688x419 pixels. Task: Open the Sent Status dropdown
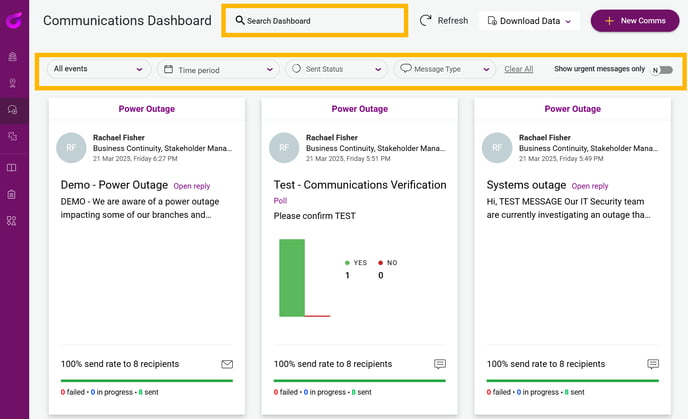[x=337, y=69]
